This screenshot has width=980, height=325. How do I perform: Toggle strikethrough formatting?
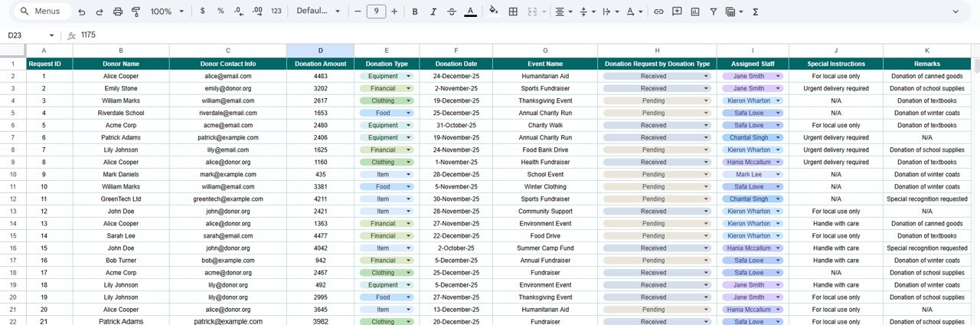pos(451,11)
